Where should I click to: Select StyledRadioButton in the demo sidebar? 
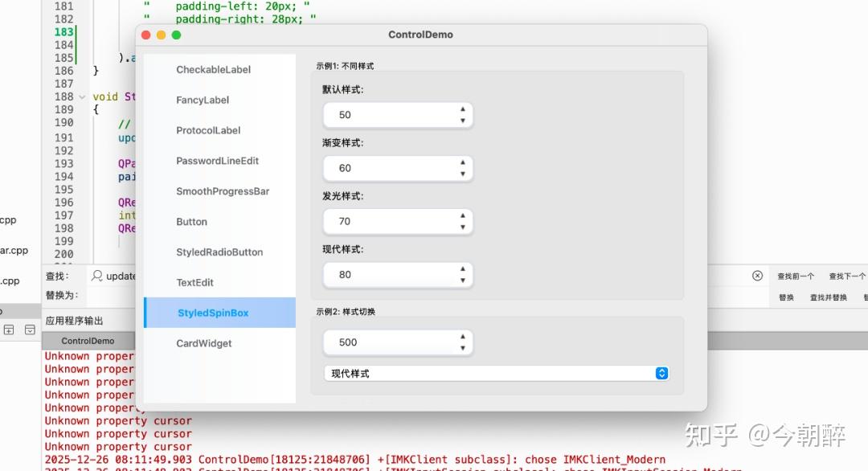[x=218, y=252]
